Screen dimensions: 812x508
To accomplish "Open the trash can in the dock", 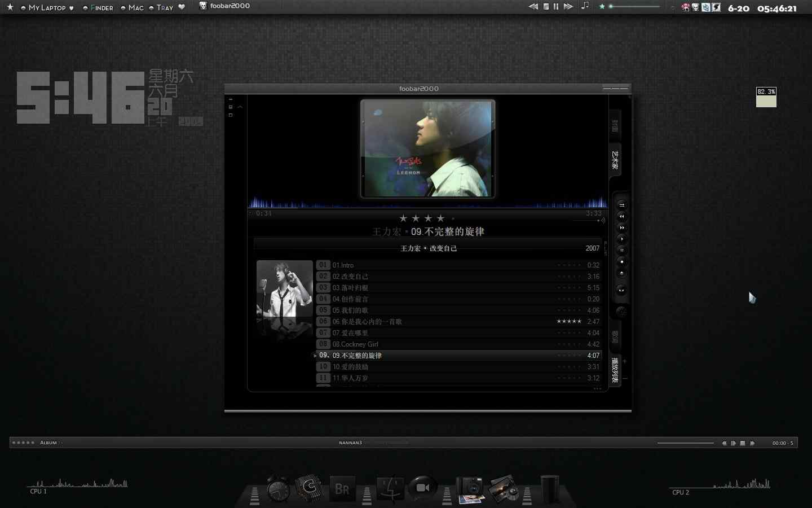I will tap(550, 489).
